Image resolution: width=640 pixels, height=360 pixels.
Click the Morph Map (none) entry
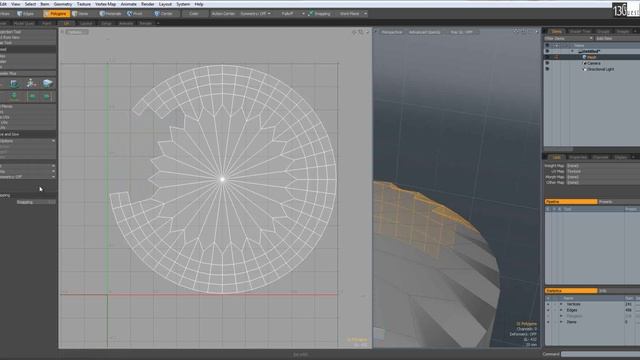click(603, 177)
